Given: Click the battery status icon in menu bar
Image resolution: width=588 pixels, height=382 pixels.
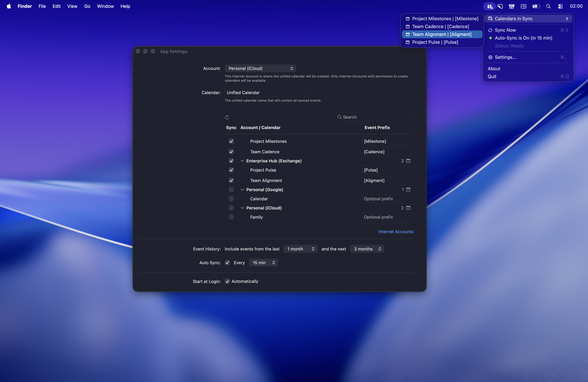Looking at the screenshot, I should click(x=536, y=6).
